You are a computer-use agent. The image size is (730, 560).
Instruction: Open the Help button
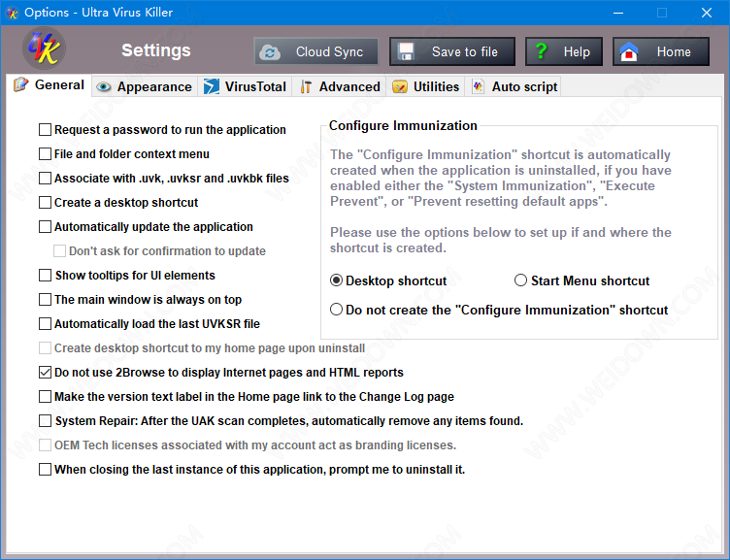[564, 51]
